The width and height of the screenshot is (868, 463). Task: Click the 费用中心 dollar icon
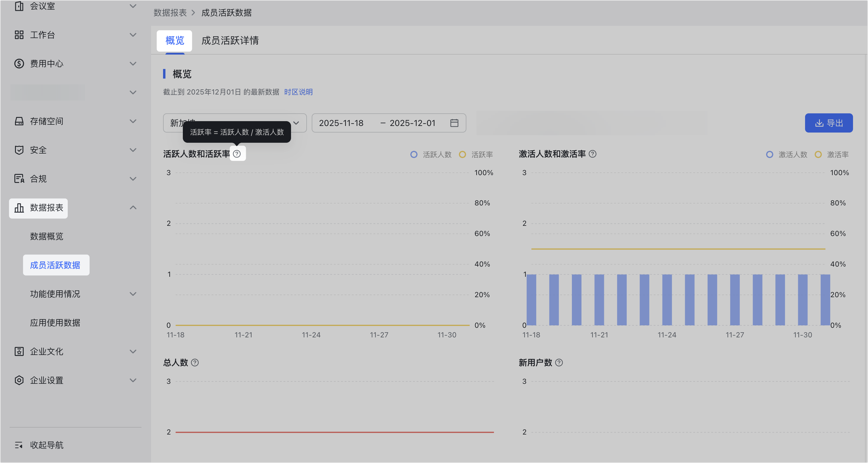[19, 63]
